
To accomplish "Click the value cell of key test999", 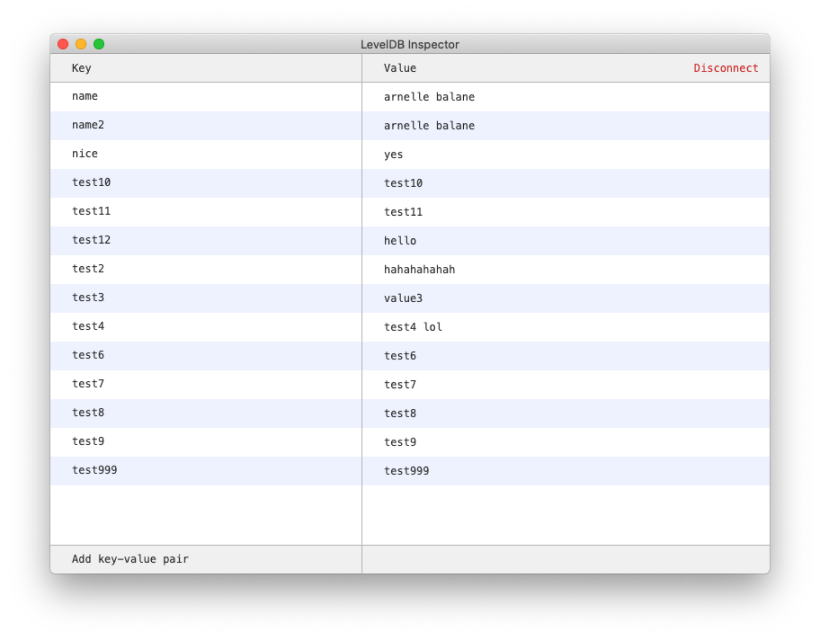I will pos(566,471).
